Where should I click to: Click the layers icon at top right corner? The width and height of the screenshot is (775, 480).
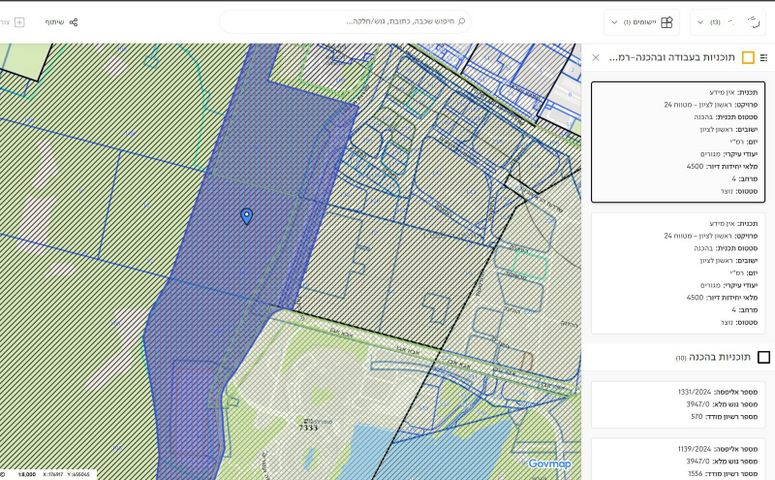point(754,22)
